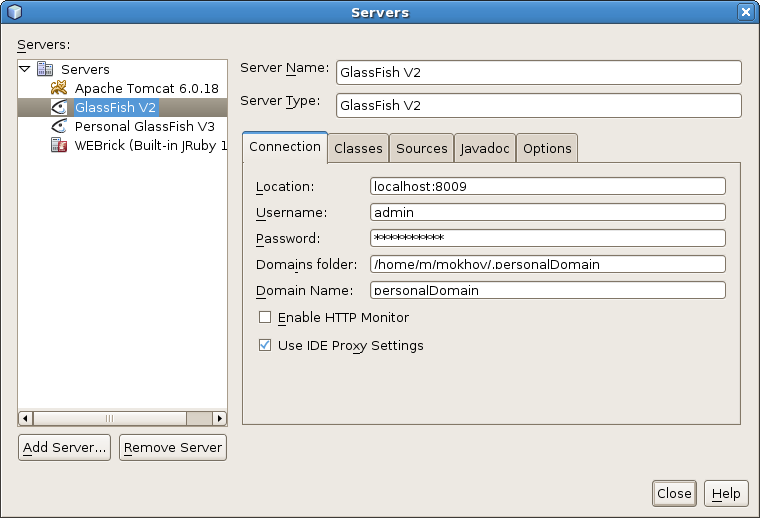Screen dimensions: 760x518
Task: Click the WEBrick server icon
Action: pyautogui.click(x=59, y=146)
